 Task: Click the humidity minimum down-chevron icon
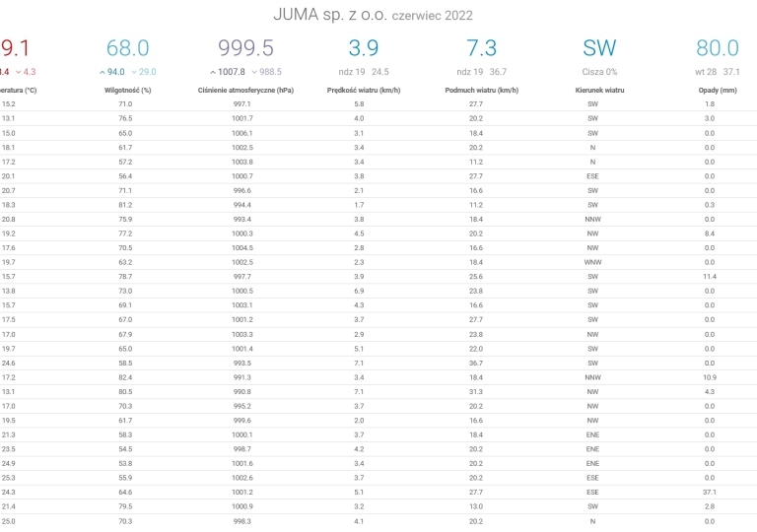[x=134, y=72]
